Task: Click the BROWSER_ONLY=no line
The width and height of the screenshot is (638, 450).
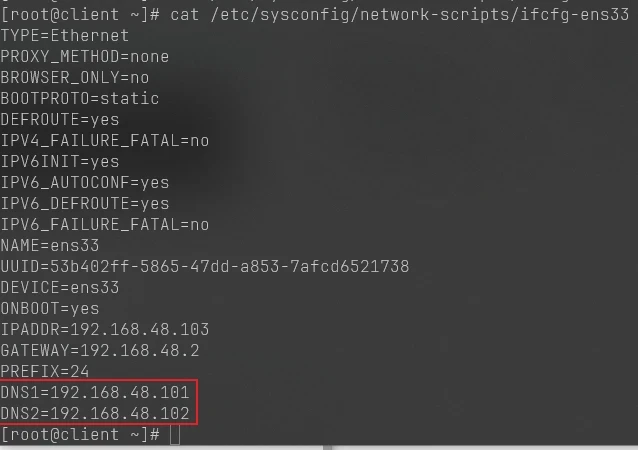Action: point(75,77)
